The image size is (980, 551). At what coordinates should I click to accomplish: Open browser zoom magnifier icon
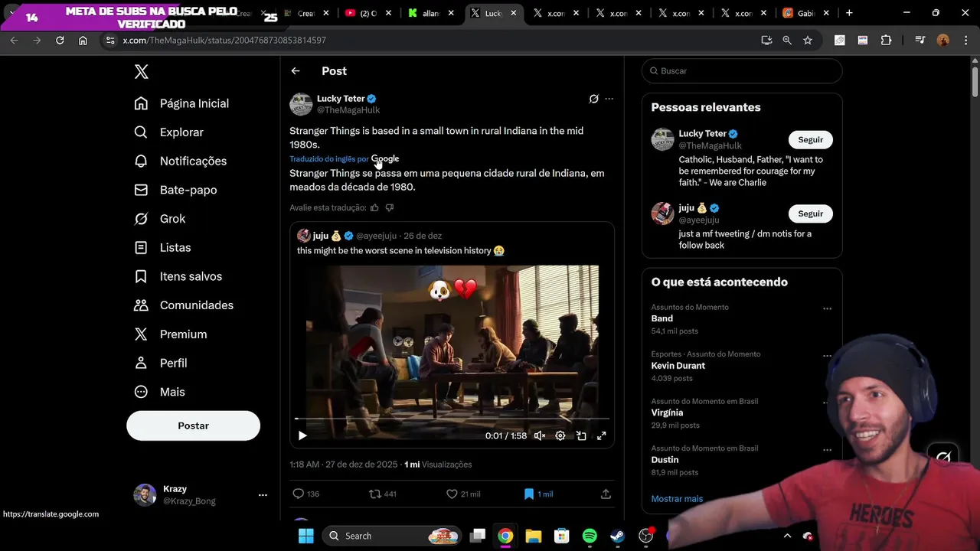coord(787,40)
